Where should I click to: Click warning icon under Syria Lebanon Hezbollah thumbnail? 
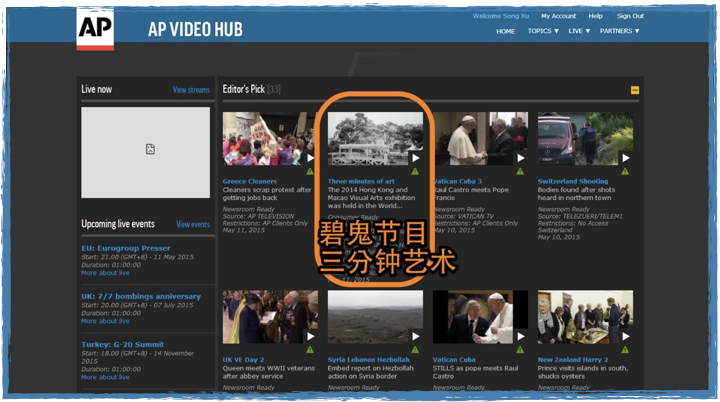pos(415,350)
